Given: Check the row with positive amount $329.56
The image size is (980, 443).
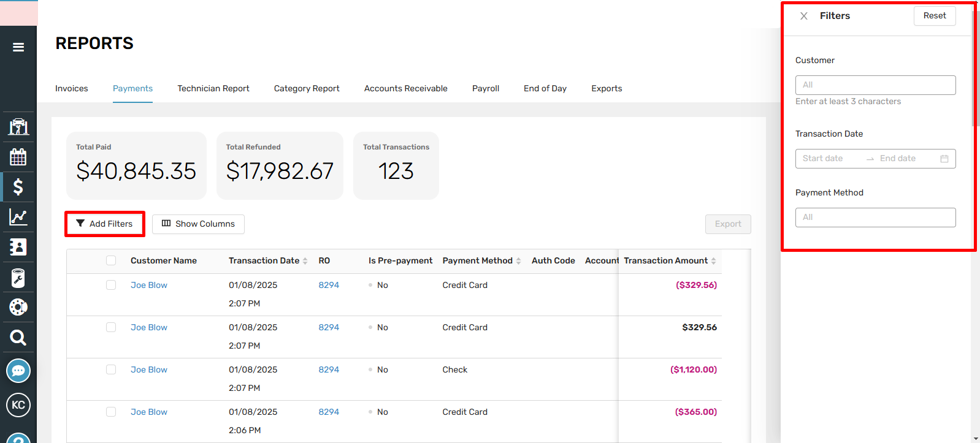Looking at the screenshot, I should point(111,327).
